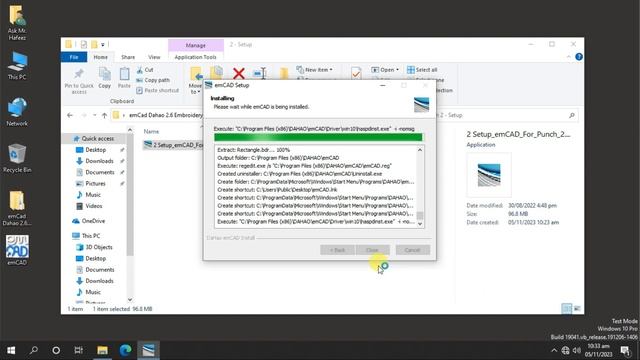Click install log scrollbar up arrow
640x360 pixels.
click(420, 150)
